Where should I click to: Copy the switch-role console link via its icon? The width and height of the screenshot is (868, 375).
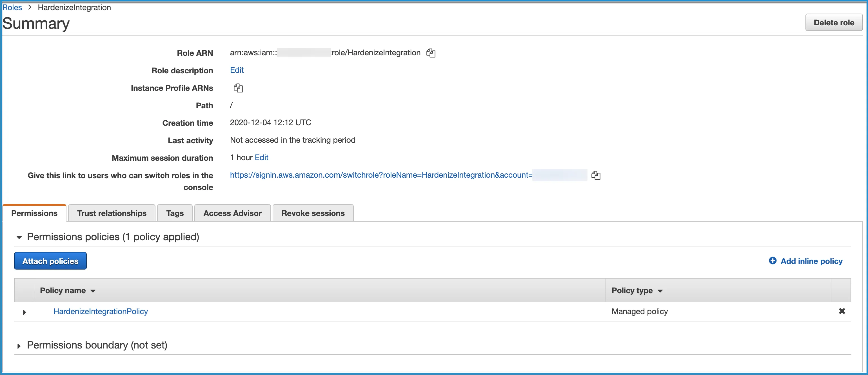coord(597,175)
